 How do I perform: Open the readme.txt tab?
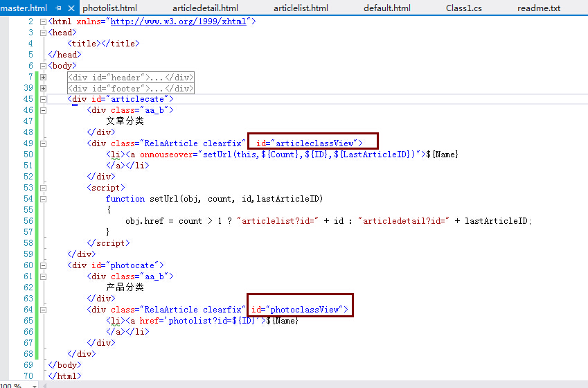coord(539,8)
